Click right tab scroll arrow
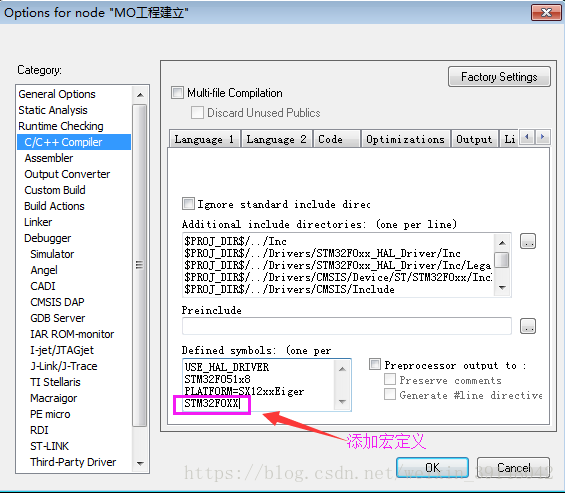 [x=543, y=137]
